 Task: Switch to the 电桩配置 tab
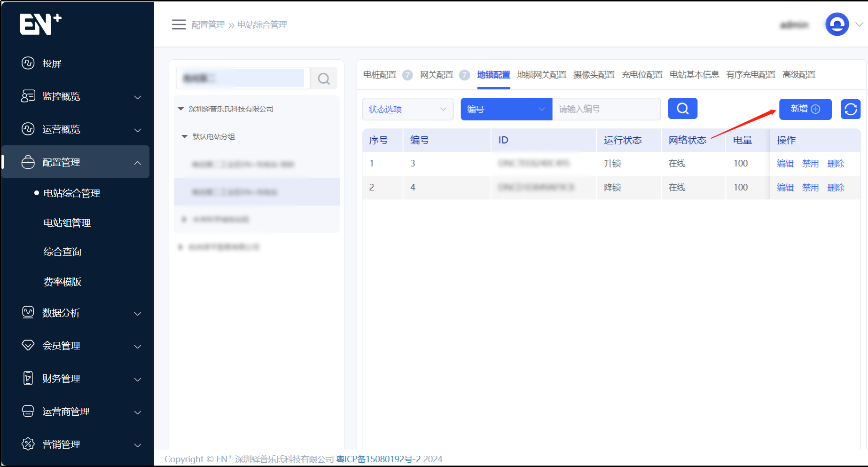tap(380, 75)
